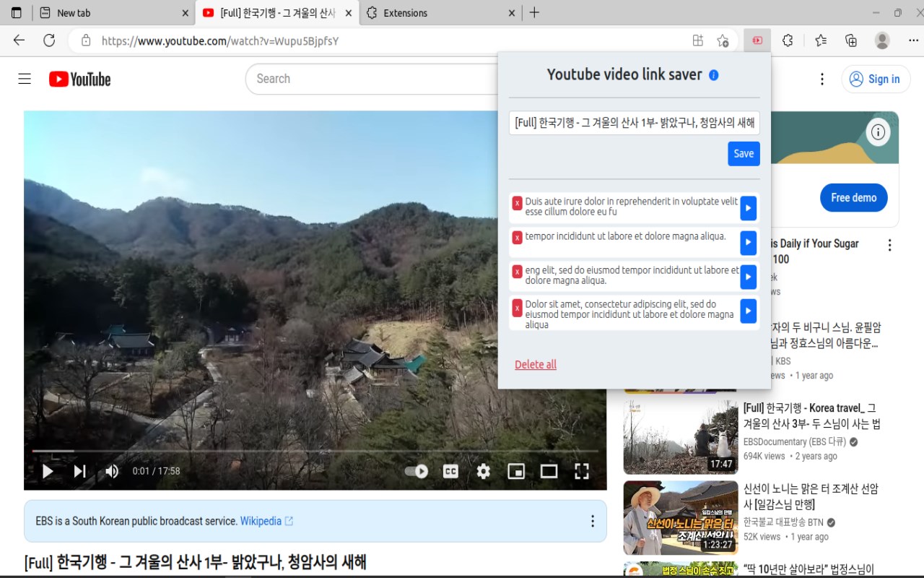Switch to miniplayer mode
The width and height of the screenshot is (924, 578).
(x=516, y=471)
